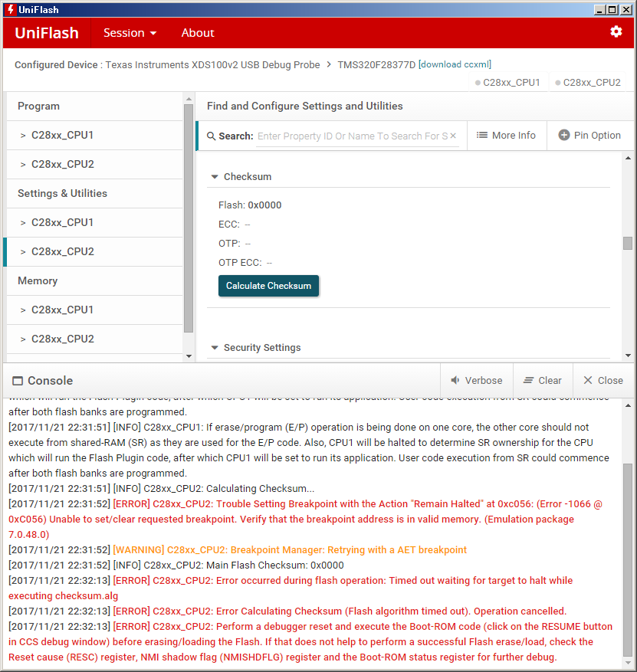Select C28xx_CPU2 under Memory
Viewport: 637px width, 672px height.
95,339
